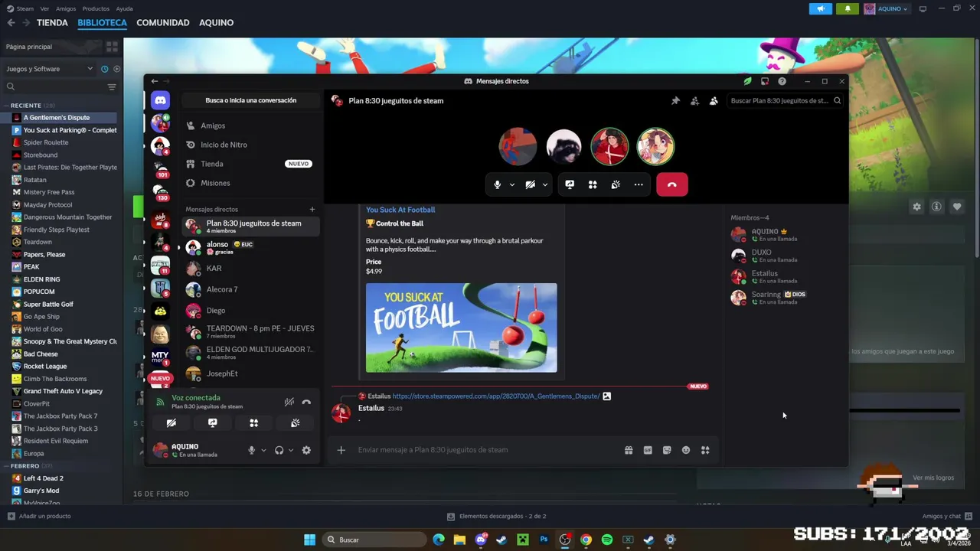The width and height of the screenshot is (980, 551).
Task: Create new DM with plus icon
Action: tap(312, 209)
